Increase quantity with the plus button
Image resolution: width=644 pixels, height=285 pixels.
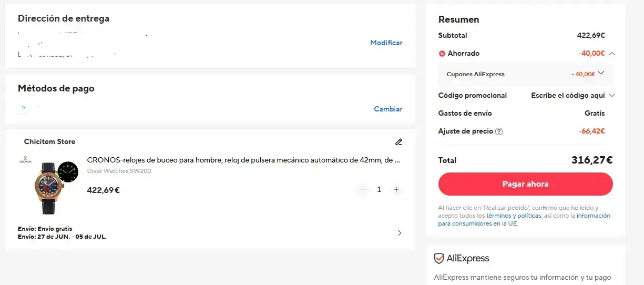click(396, 189)
